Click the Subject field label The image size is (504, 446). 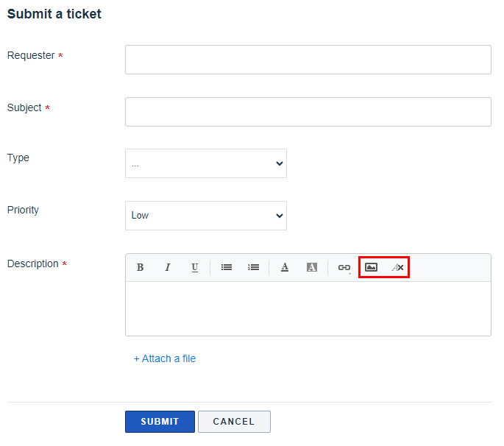pos(24,107)
